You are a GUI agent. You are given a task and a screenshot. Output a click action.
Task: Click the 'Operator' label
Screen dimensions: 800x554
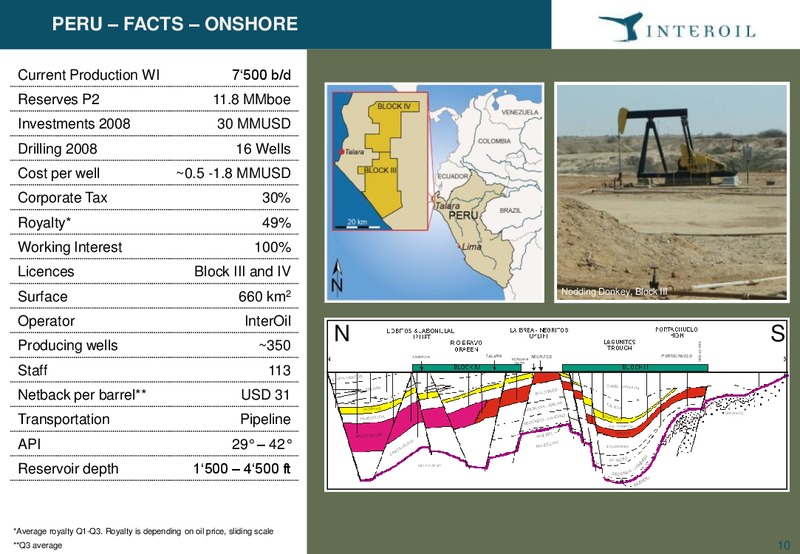(46, 321)
